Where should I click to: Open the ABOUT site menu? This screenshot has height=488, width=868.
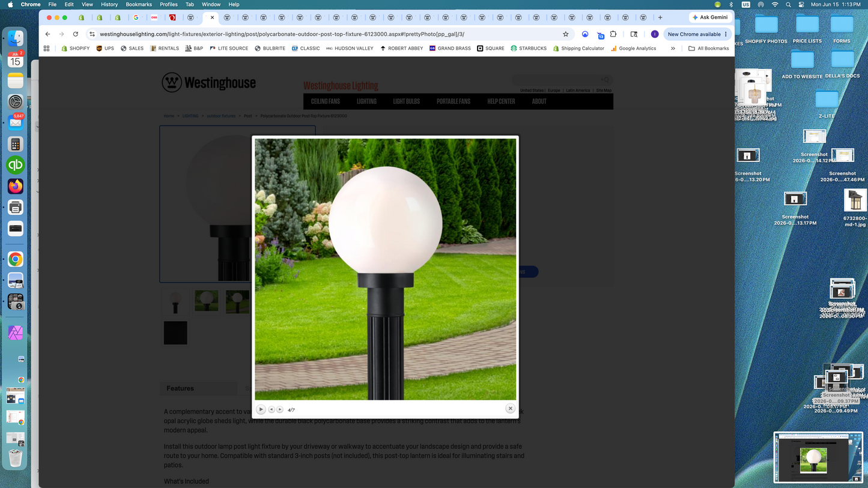click(539, 101)
